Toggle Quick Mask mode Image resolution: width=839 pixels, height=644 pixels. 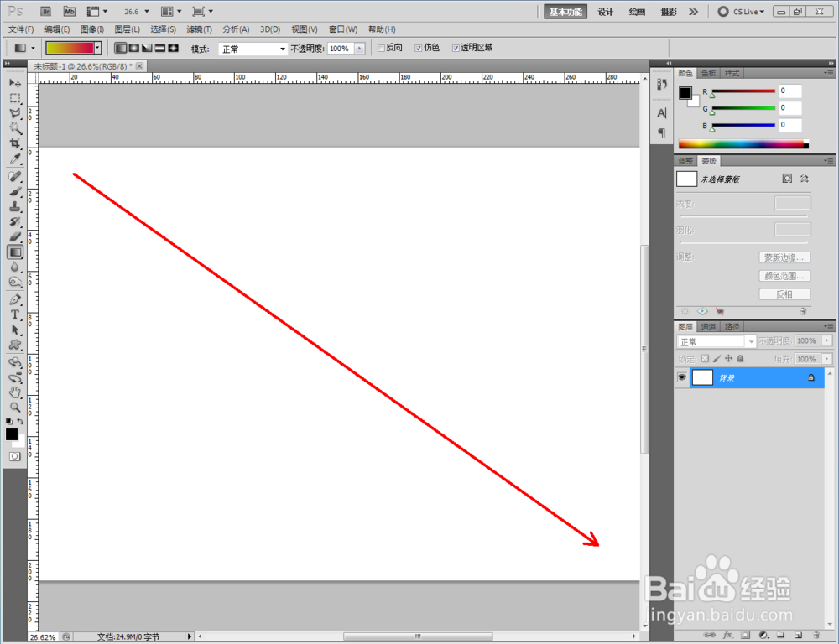pyautogui.click(x=14, y=456)
